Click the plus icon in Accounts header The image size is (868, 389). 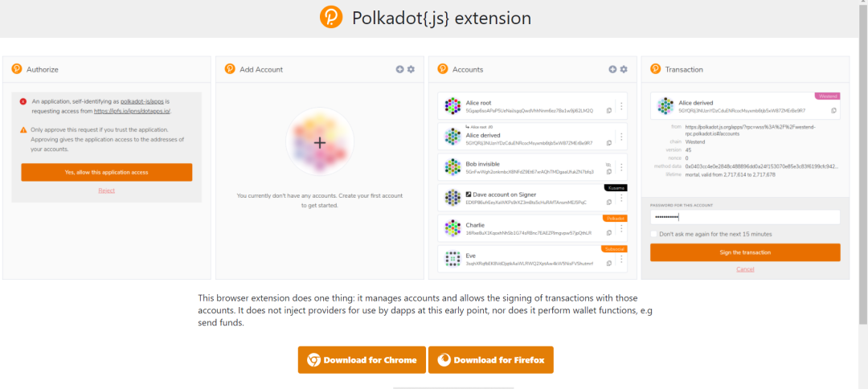coord(612,69)
